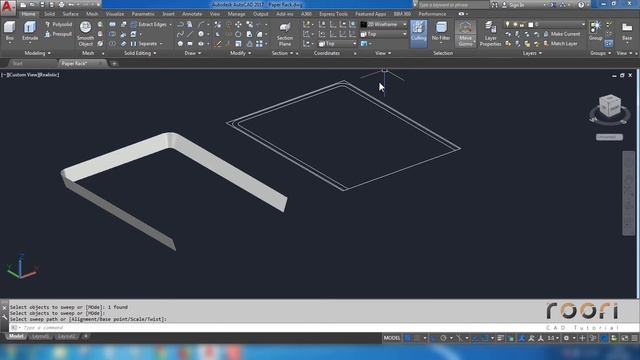Image resolution: width=640 pixels, height=360 pixels.
Task: Click the Make Current layer button
Action: [x=561, y=34]
